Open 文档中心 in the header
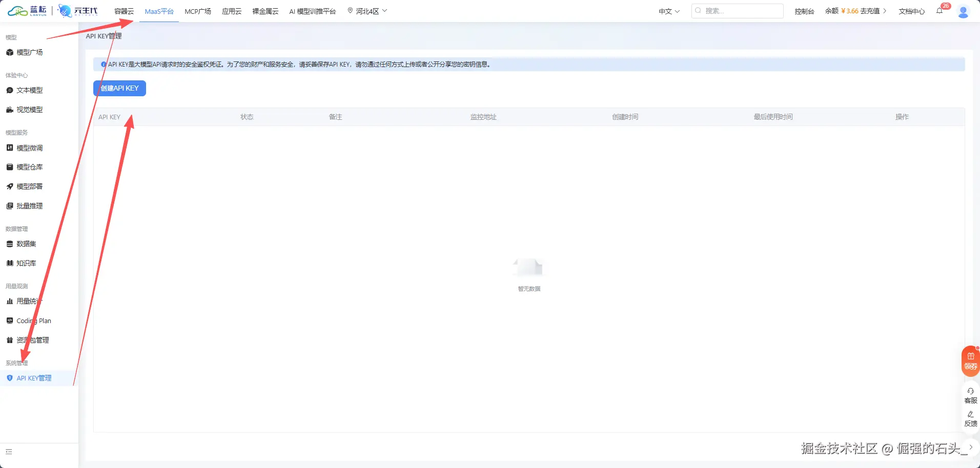The width and height of the screenshot is (980, 468). click(x=912, y=11)
